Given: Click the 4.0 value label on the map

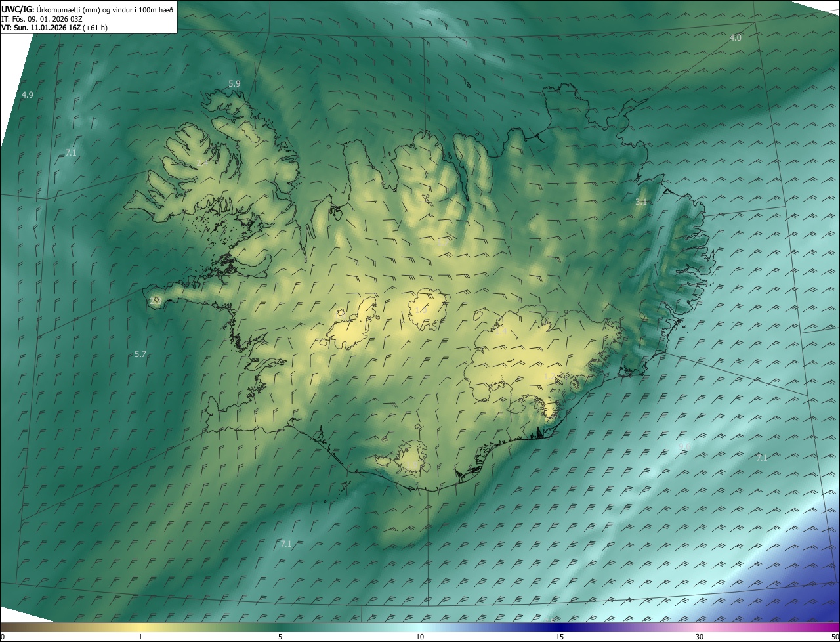Looking at the screenshot, I should pyautogui.click(x=736, y=38).
